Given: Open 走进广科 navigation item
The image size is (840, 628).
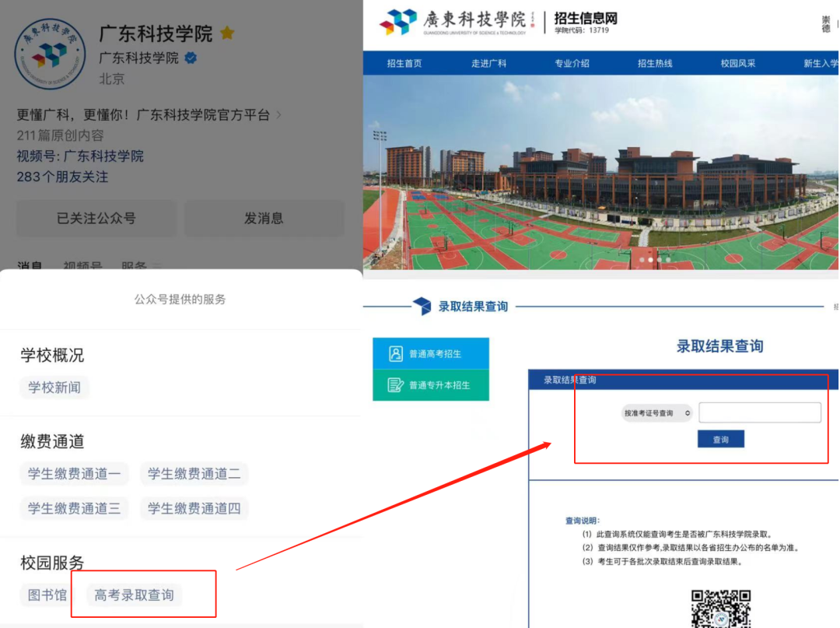Looking at the screenshot, I should click(x=488, y=63).
